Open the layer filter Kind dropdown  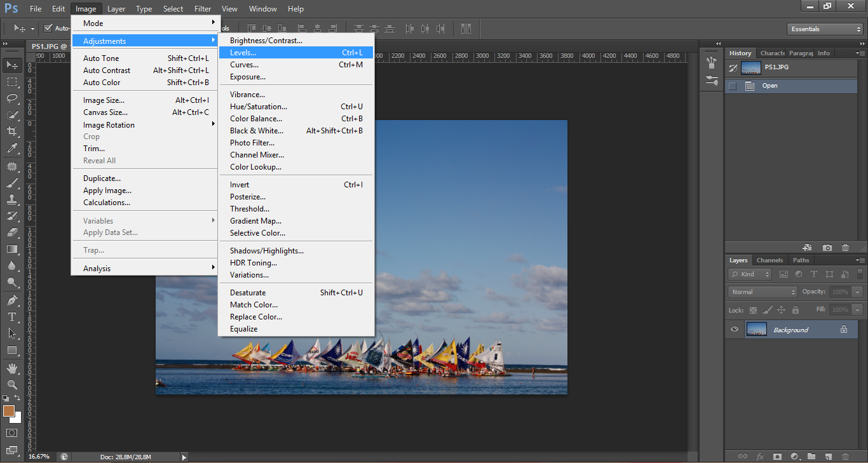pyautogui.click(x=750, y=274)
